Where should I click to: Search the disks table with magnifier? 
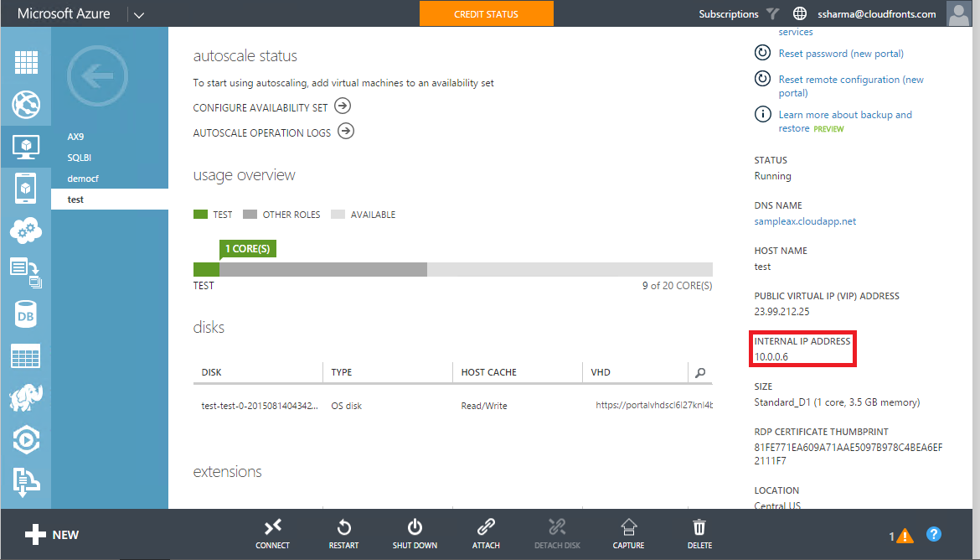[700, 372]
